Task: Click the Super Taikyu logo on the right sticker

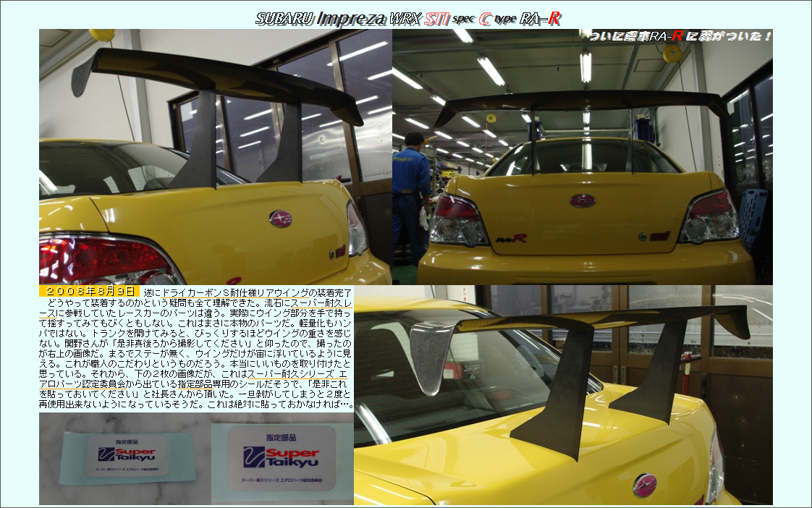Action: click(281, 455)
